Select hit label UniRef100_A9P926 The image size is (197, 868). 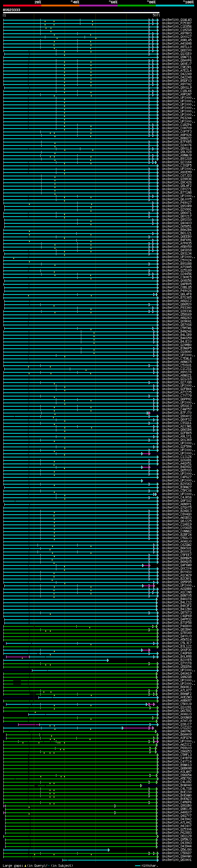(x=177, y=135)
